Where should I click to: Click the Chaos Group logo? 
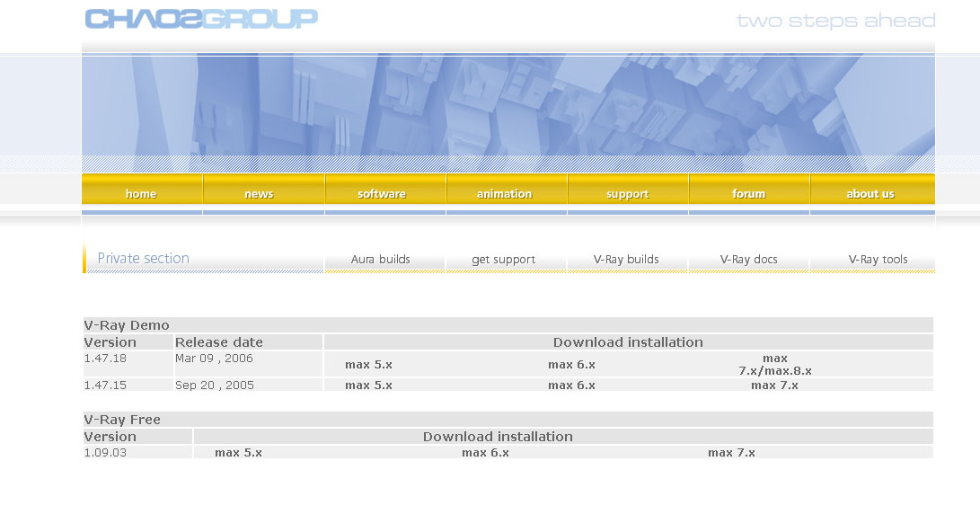tap(201, 19)
